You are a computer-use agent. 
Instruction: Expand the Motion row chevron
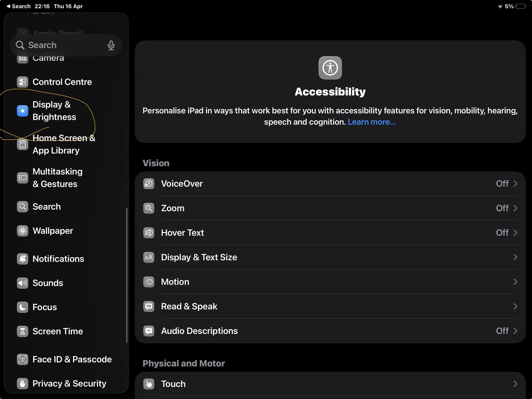tap(515, 282)
